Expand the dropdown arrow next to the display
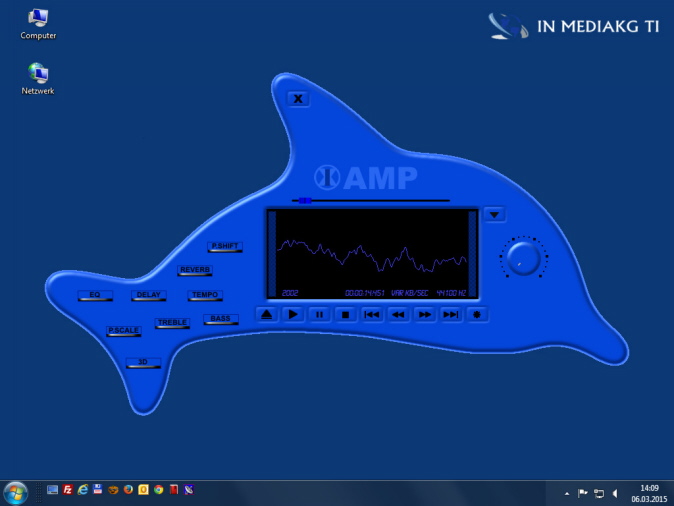This screenshot has height=506, width=674. click(494, 215)
